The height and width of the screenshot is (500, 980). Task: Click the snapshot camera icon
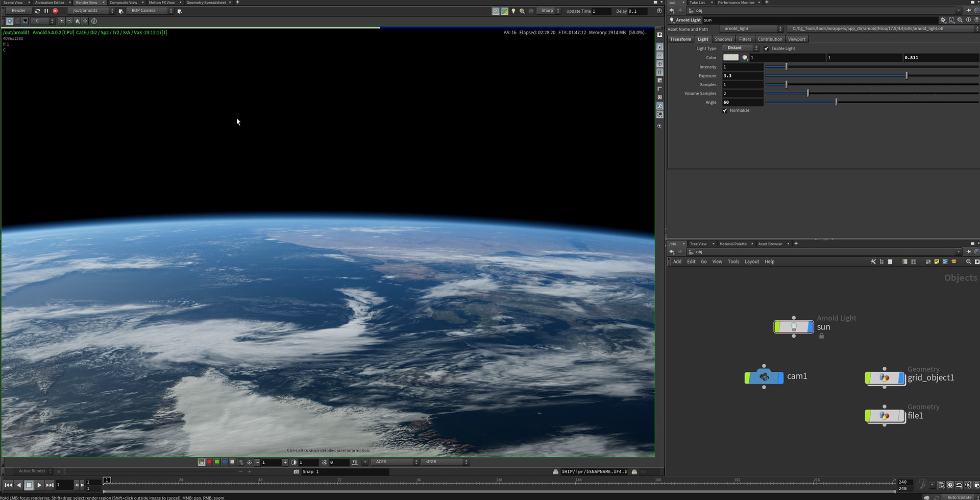(x=296, y=471)
